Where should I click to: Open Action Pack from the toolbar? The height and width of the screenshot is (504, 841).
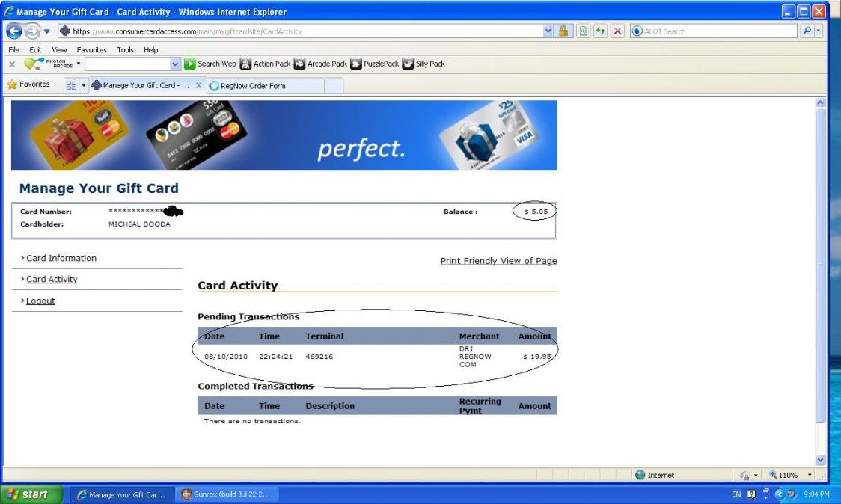(265, 64)
